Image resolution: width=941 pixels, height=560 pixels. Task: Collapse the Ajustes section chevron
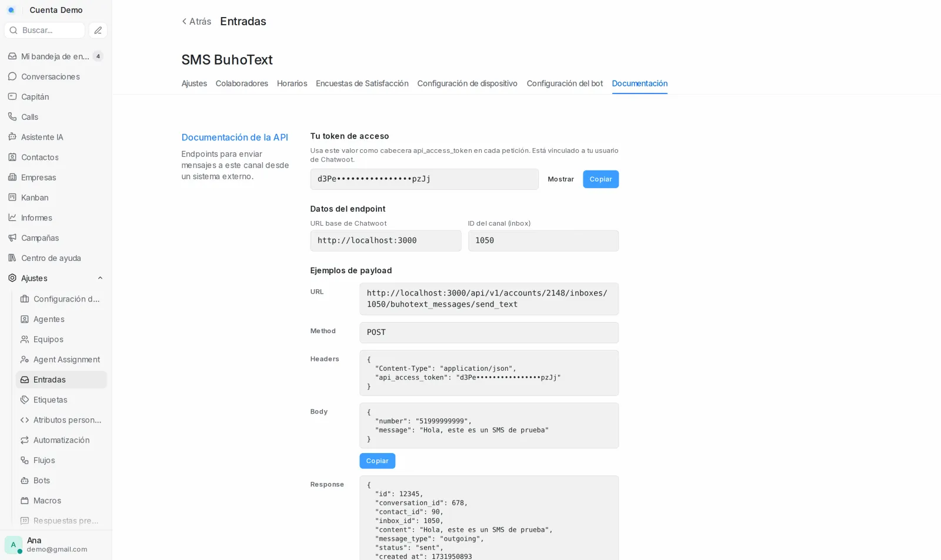click(x=100, y=278)
